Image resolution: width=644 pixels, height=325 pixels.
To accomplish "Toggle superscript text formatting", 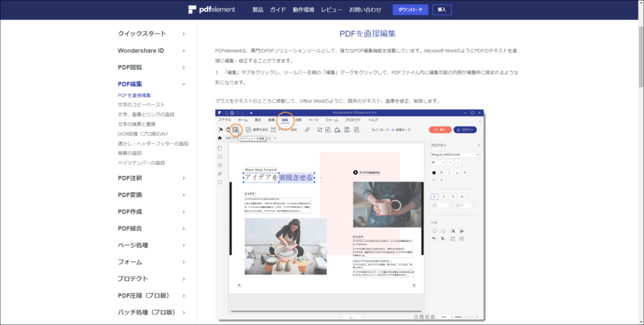I will point(434,180).
